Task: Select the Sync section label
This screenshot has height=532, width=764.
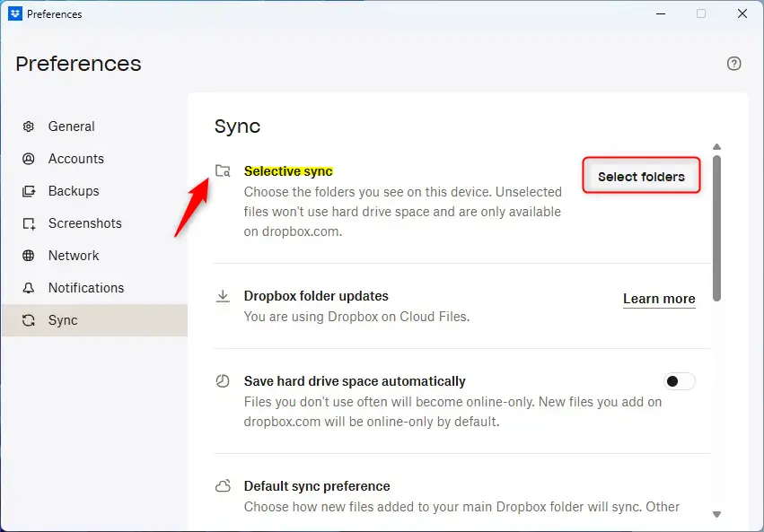Action: tap(63, 320)
